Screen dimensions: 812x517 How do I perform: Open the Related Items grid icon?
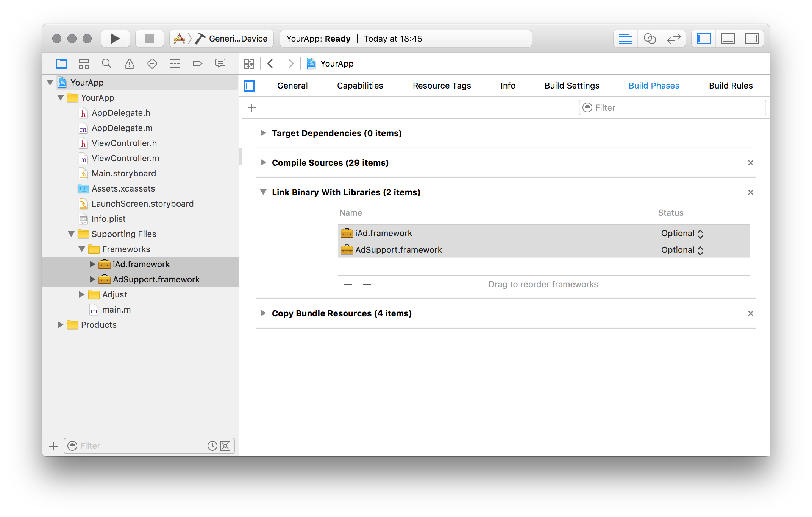[249, 64]
